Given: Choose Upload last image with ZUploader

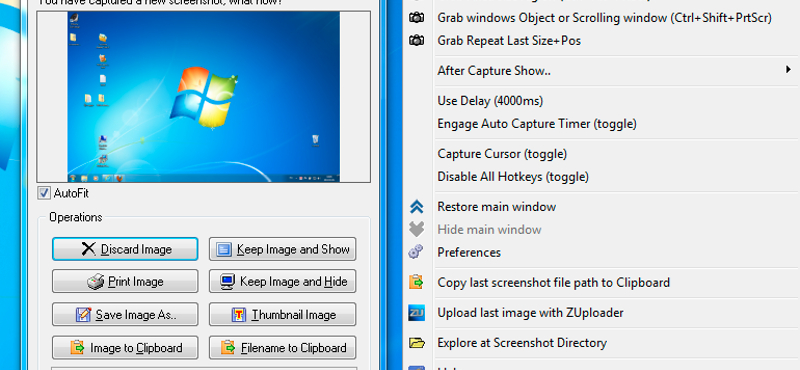Looking at the screenshot, I should [530, 312].
